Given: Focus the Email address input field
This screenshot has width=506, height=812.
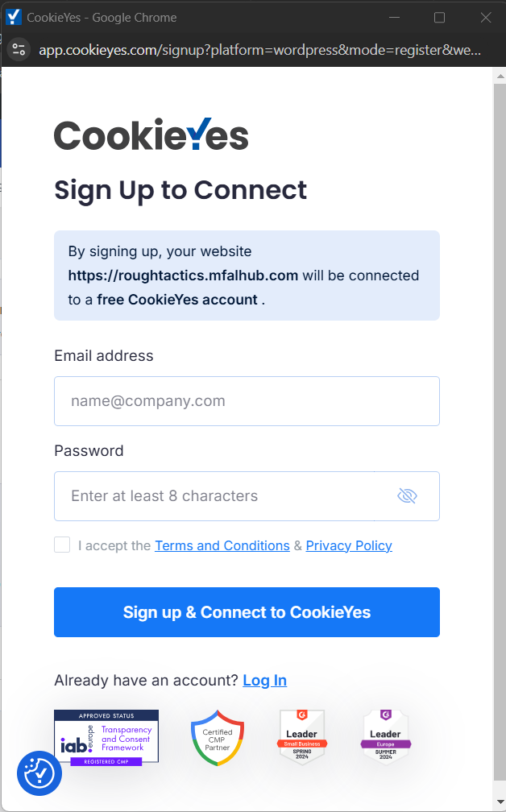Looking at the screenshot, I should (x=247, y=401).
